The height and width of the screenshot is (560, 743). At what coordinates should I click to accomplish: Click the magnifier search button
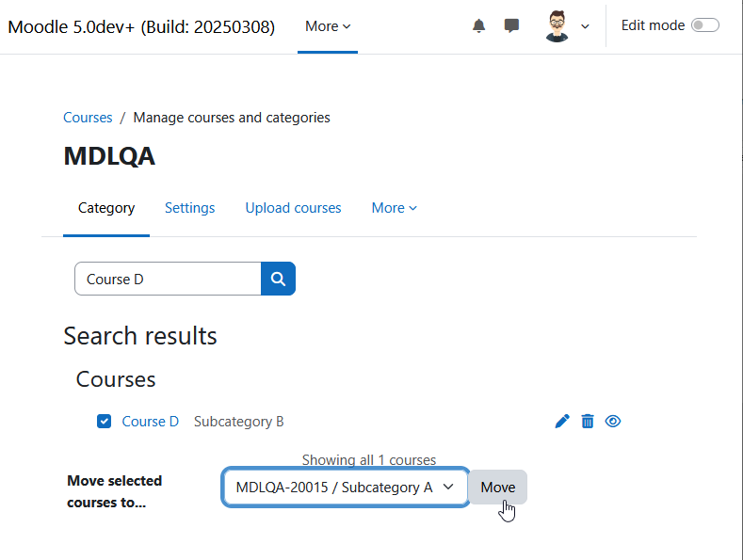[x=278, y=279]
